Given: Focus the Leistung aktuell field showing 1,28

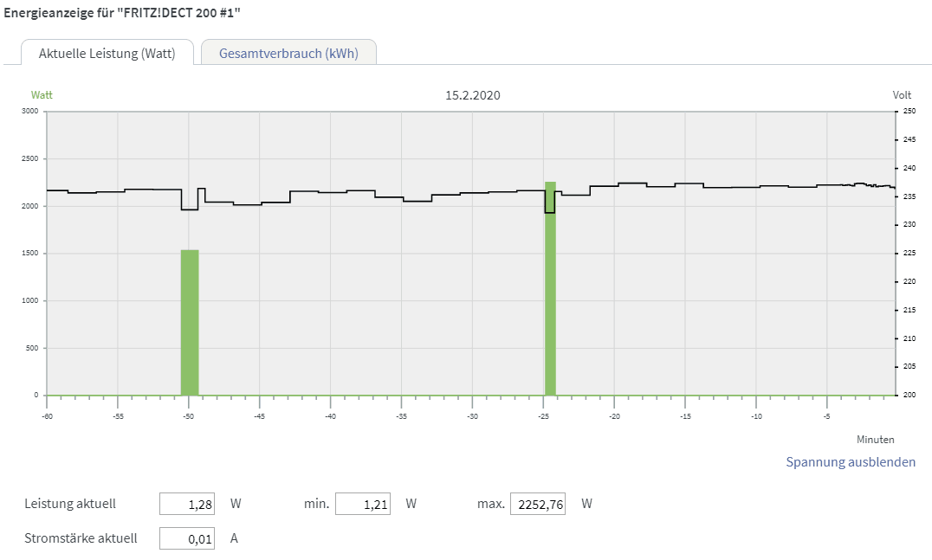Looking at the screenshot, I should click(187, 504).
